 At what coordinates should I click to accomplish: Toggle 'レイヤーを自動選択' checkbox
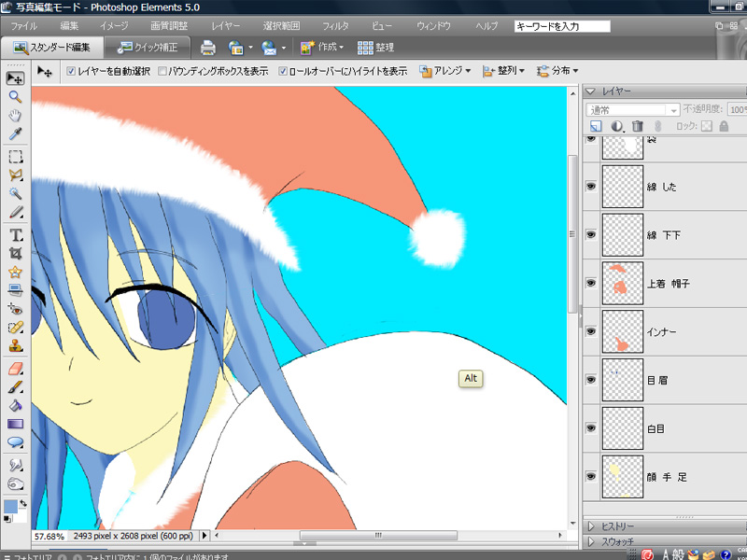click(x=71, y=72)
